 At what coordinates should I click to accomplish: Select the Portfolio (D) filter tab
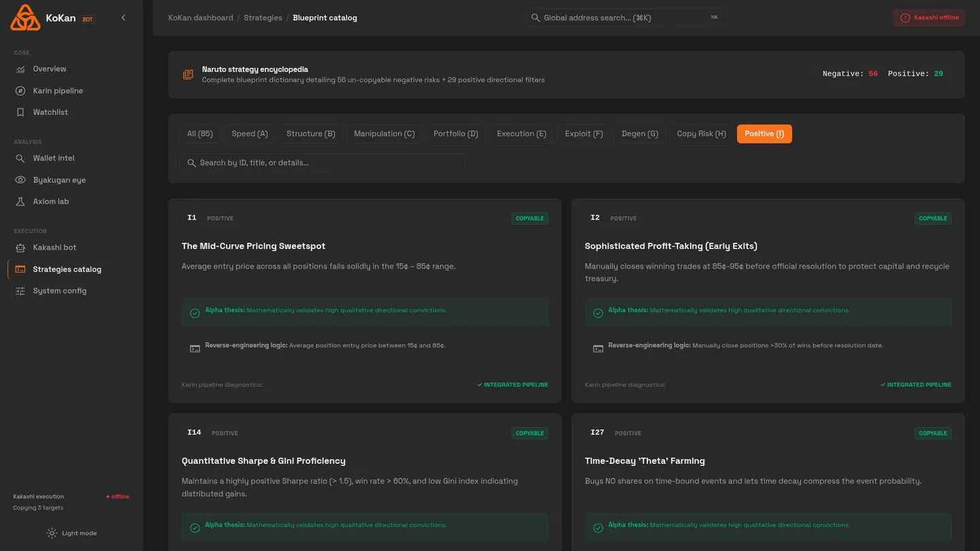(456, 134)
